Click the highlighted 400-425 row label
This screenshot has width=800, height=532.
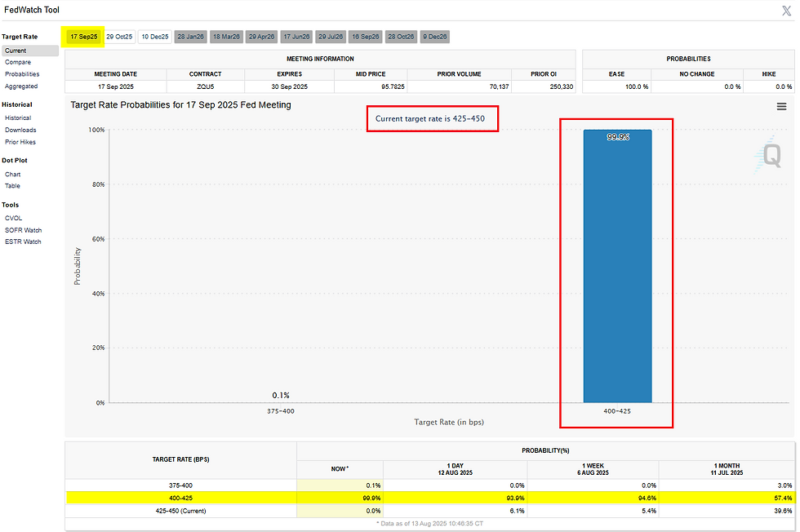(x=180, y=499)
